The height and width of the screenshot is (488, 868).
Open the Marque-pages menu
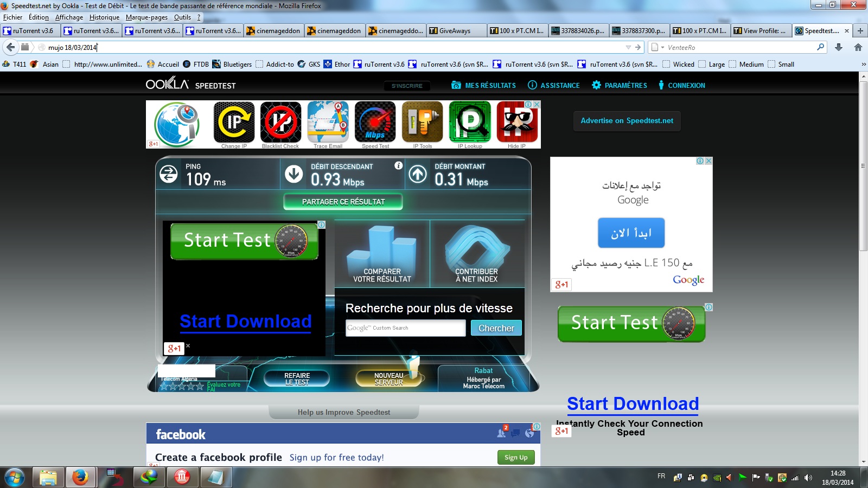click(146, 17)
